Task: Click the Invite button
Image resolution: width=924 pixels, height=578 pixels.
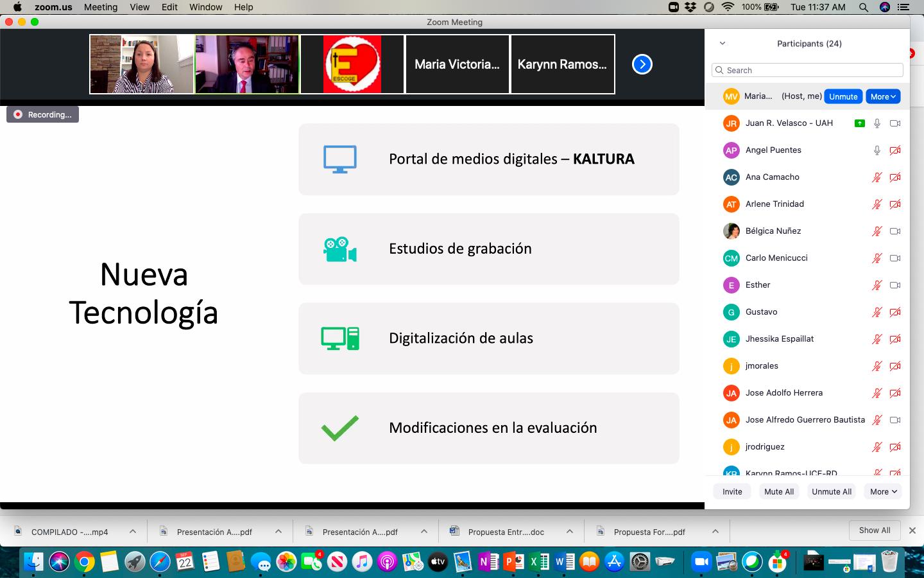Action: click(732, 491)
